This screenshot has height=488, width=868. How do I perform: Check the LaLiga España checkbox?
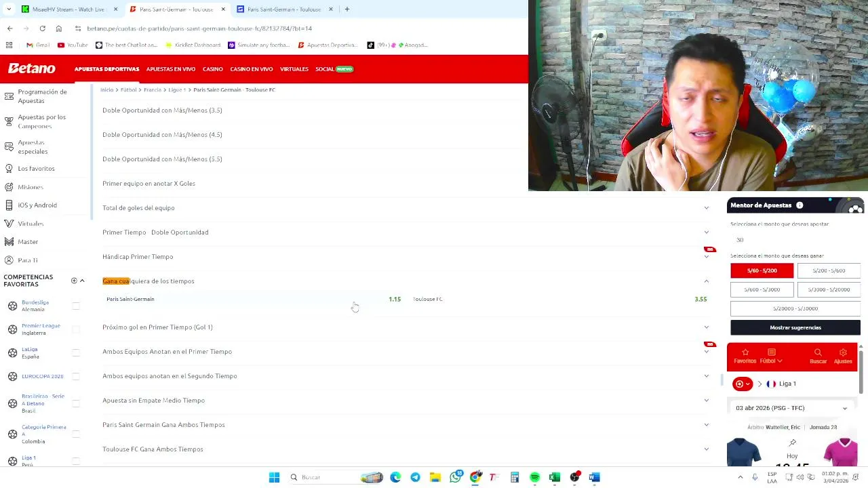coord(76,352)
